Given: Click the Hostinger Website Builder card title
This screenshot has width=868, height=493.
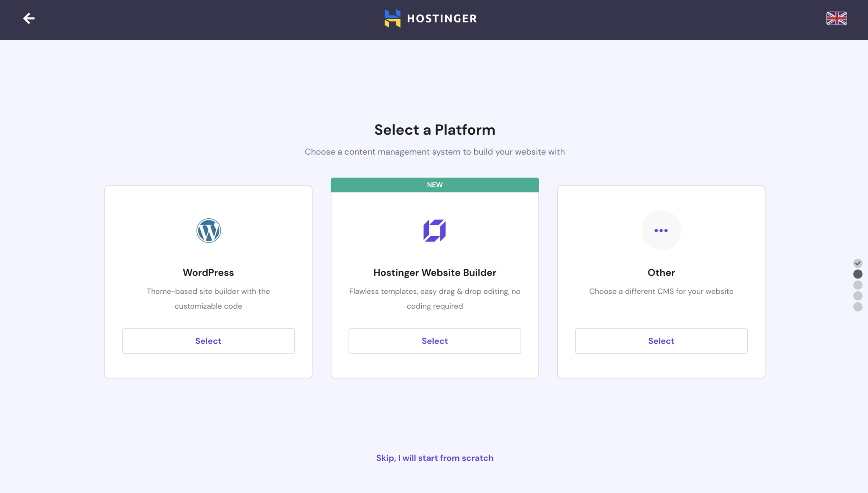Looking at the screenshot, I should 435,273.
